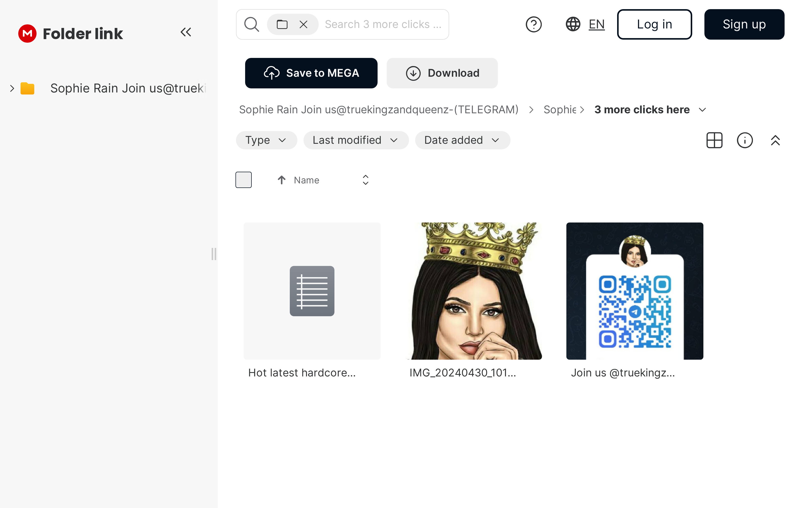Click the yellow folder icon in sidebar

tap(27, 88)
